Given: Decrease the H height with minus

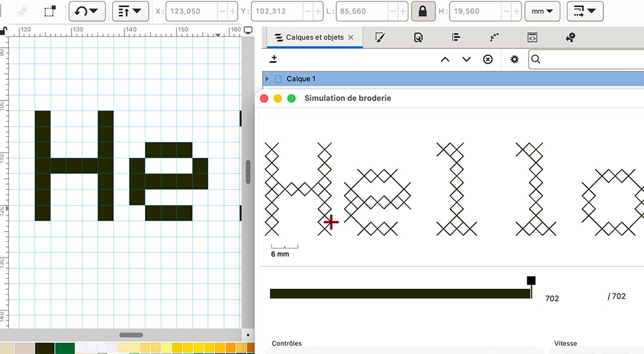Looking at the screenshot, I should [506, 11].
